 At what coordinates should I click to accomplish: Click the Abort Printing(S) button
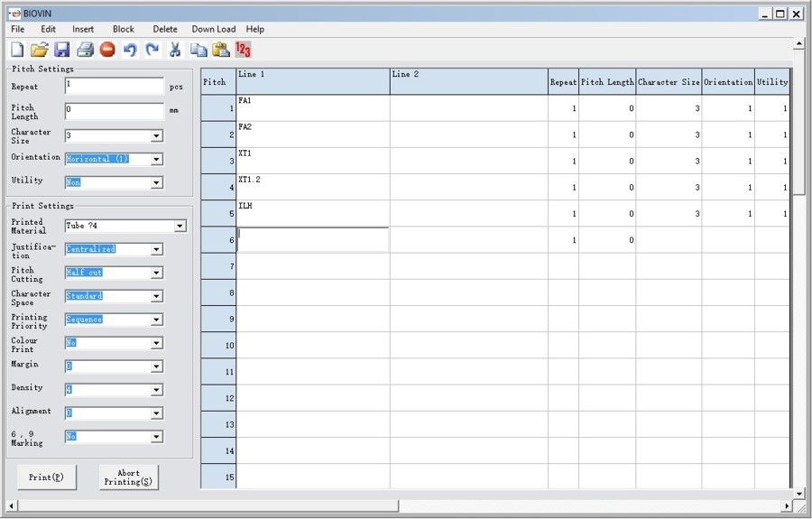pyautogui.click(x=128, y=477)
